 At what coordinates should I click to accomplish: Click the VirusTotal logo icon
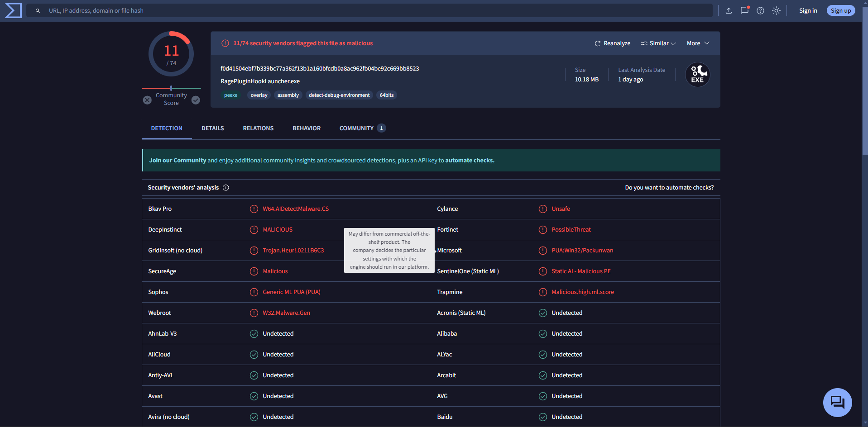(x=13, y=10)
